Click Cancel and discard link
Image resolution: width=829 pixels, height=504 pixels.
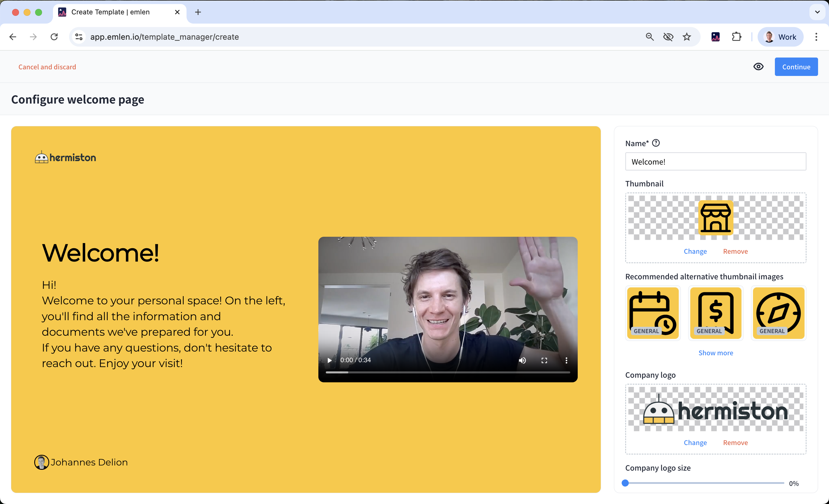click(47, 67)
